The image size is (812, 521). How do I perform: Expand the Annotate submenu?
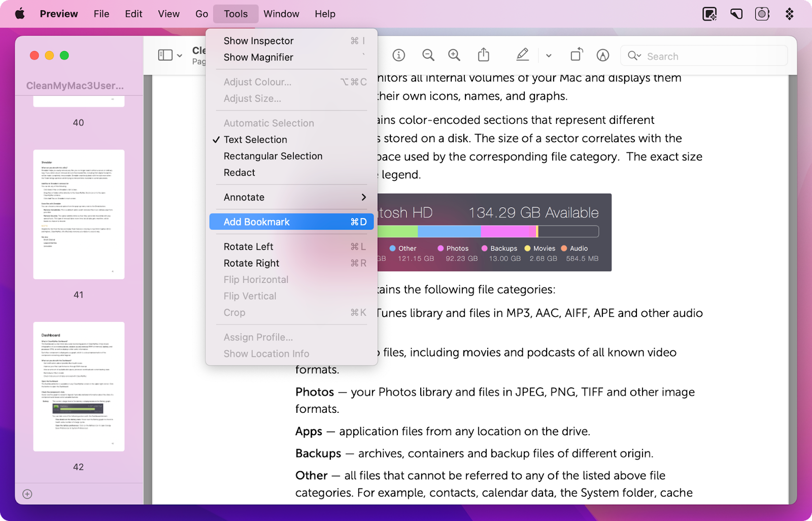pyautogui.click(x=292, y=197)
